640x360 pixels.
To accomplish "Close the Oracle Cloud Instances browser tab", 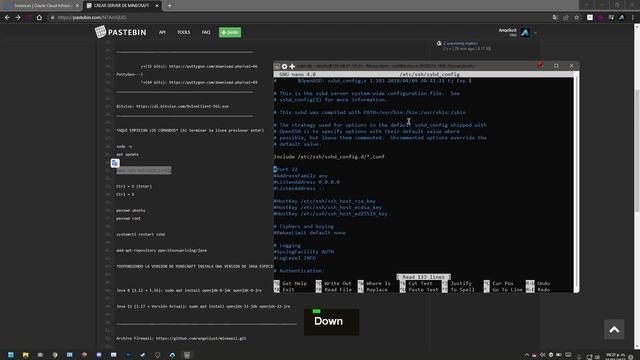I will click(x=77, y=6).
